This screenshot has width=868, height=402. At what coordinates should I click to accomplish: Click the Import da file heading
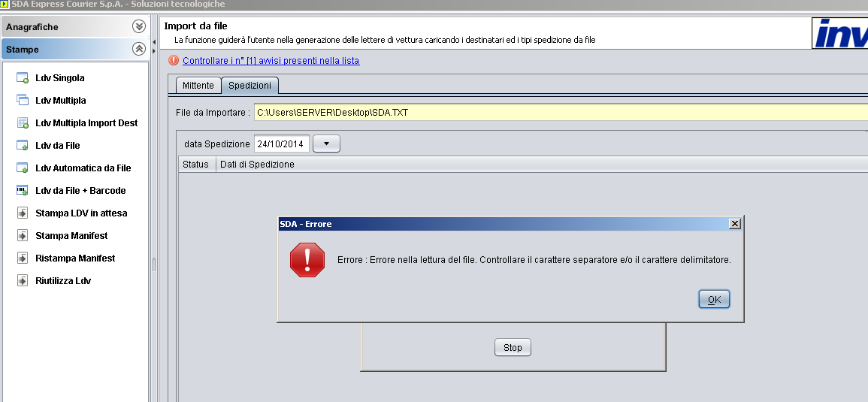point(195,26)
